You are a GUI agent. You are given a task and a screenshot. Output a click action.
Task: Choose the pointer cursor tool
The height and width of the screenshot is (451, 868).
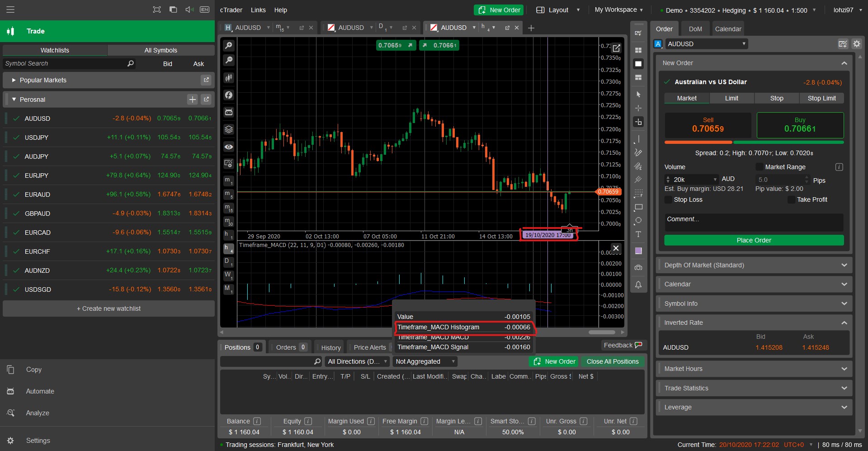(x=638, y=95)
